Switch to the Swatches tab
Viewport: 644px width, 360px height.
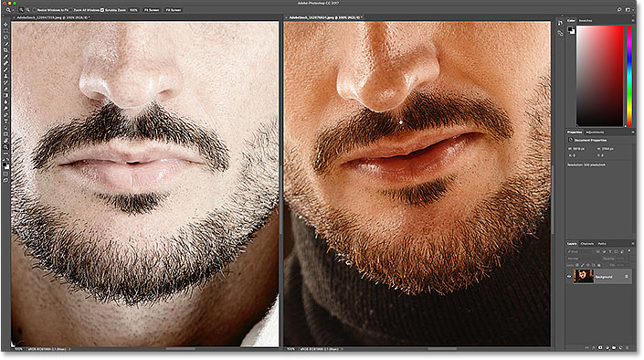coord(586,20)
